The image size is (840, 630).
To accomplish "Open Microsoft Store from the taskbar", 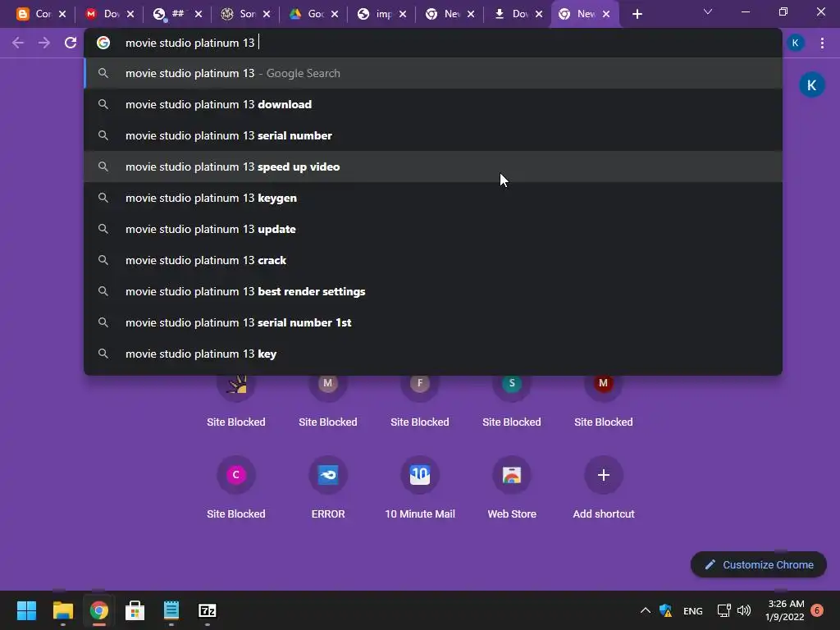I will click(135, 610).
